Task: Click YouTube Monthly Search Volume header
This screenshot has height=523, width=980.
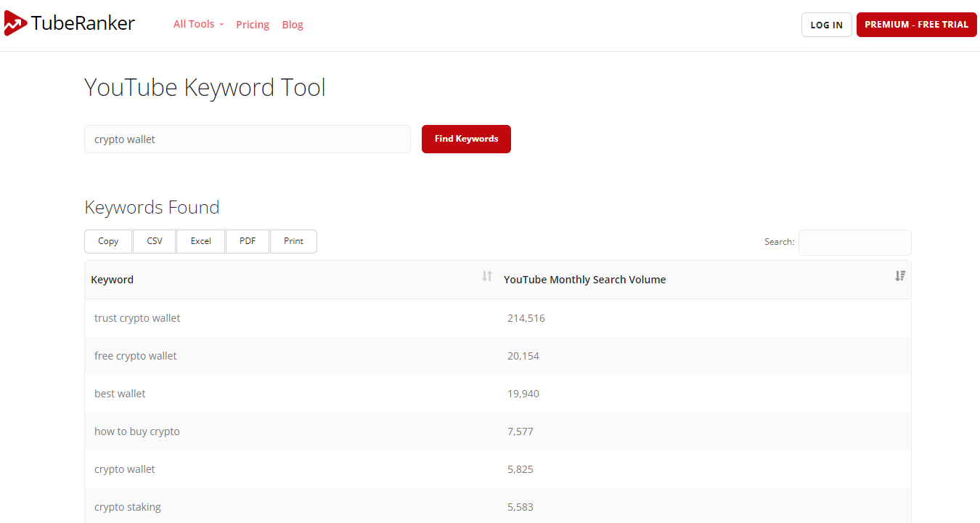Action: pyautogui.click(x=584, y=280)
